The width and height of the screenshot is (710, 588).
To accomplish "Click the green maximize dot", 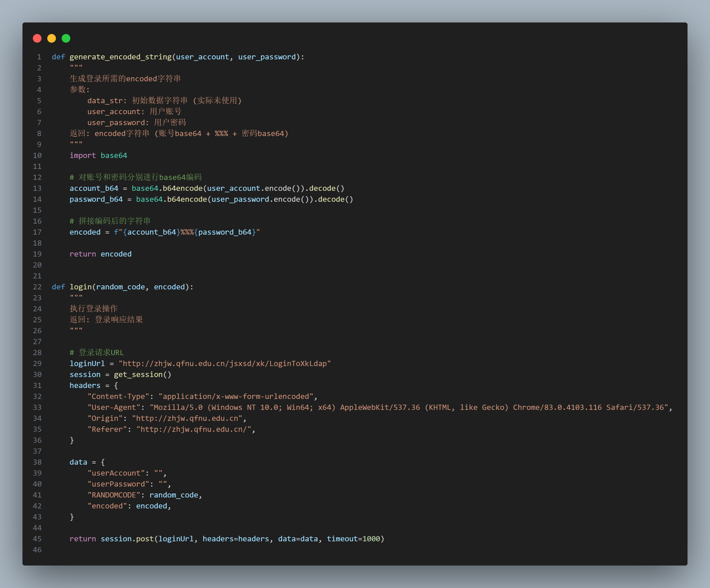I will [66, 38].
